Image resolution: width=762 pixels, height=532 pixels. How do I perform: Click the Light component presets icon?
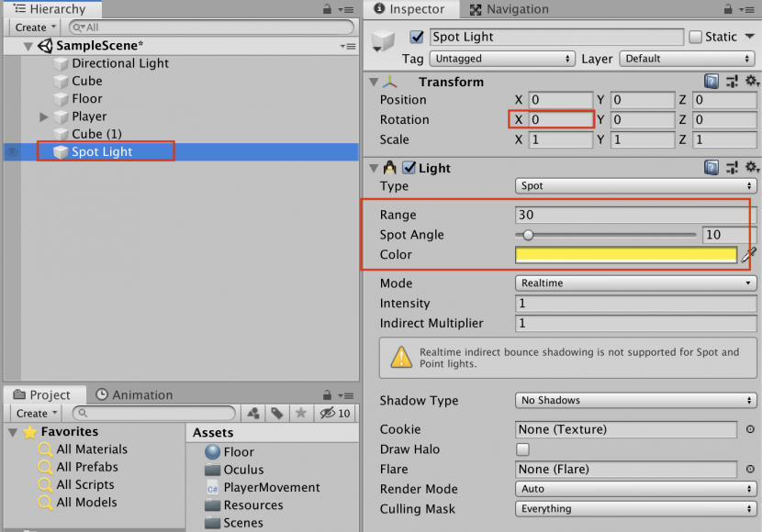pyautogui.click(x=734, y=167)
